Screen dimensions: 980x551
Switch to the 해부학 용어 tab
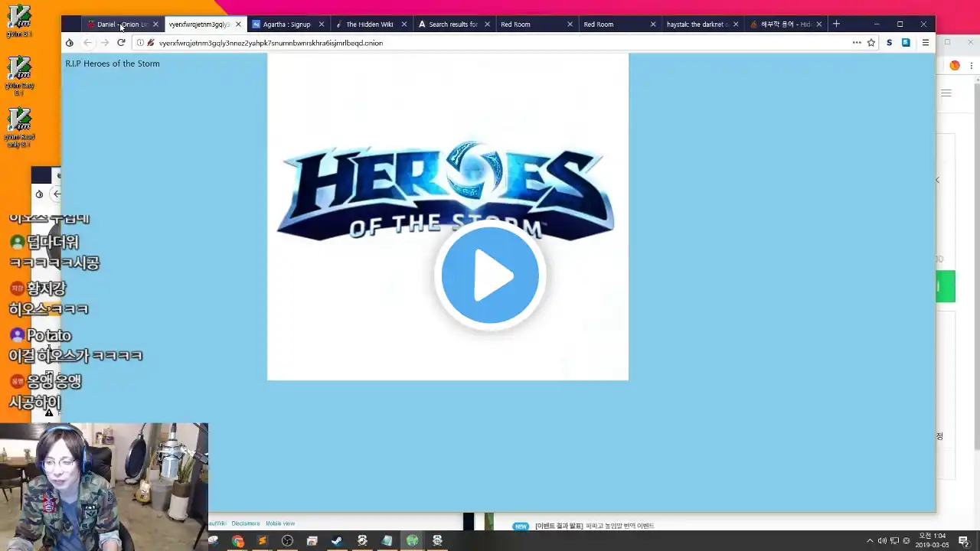pos(785,24)
